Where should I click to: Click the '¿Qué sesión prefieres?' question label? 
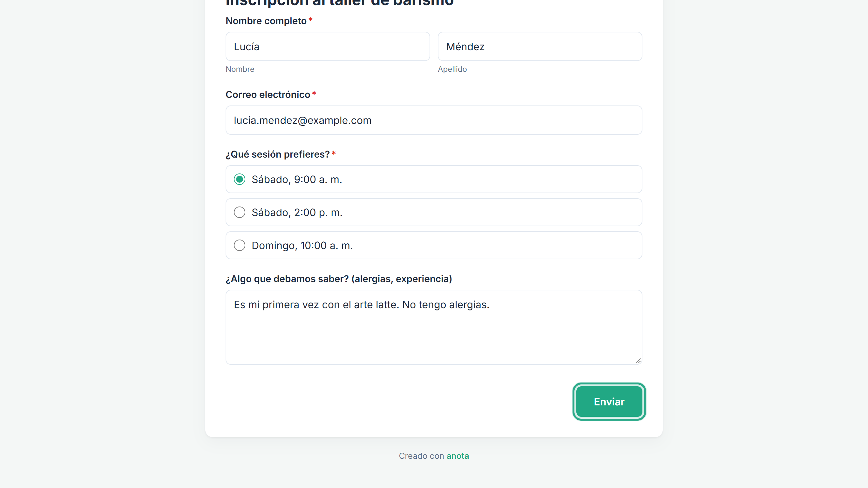coord(278,154)
